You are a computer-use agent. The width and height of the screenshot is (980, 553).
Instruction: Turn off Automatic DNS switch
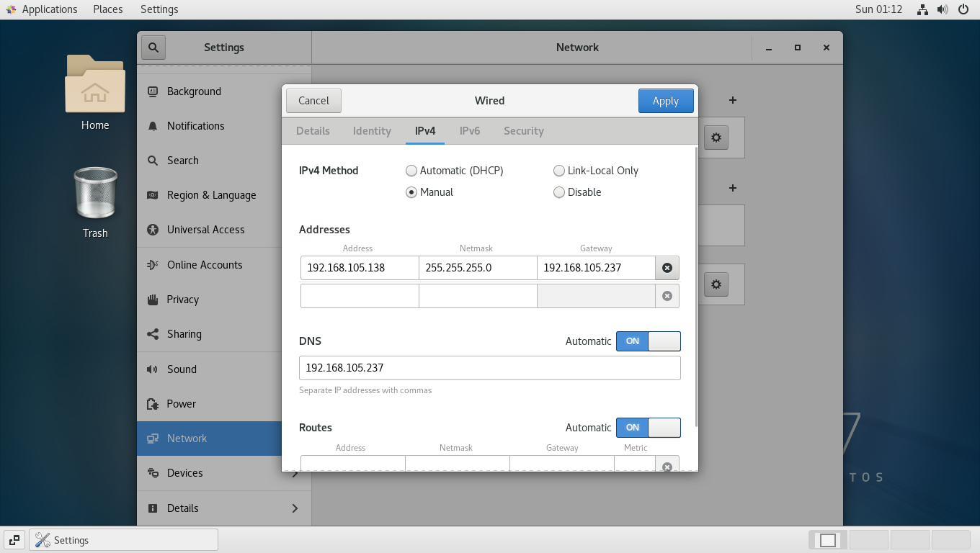648,341
